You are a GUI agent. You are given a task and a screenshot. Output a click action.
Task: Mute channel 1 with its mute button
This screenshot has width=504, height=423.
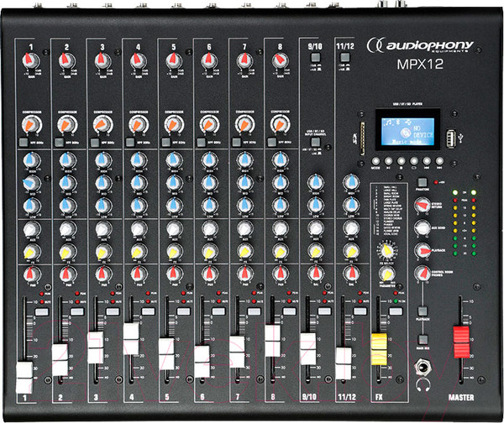tap(41, 311)
